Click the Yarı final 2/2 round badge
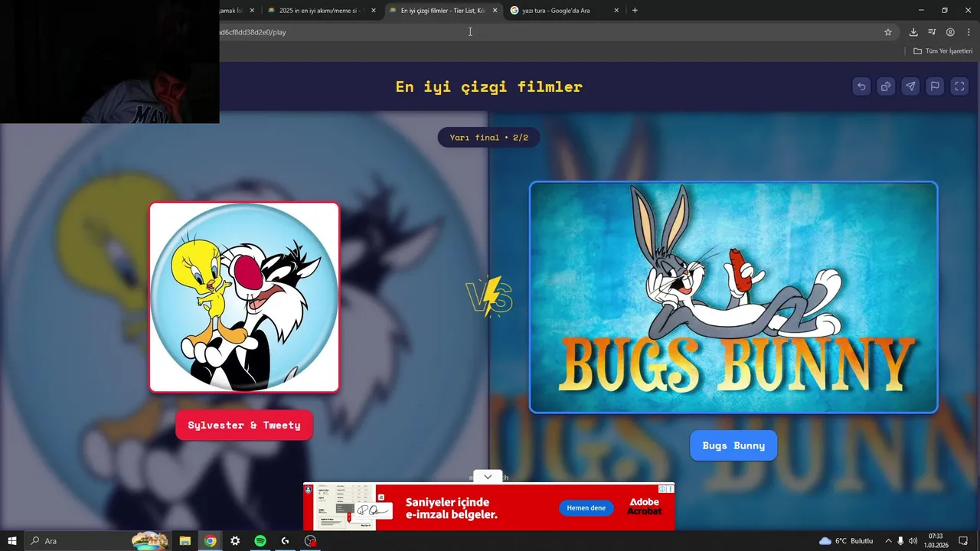Screen dimensions: 980x551 tap(488, 138)
